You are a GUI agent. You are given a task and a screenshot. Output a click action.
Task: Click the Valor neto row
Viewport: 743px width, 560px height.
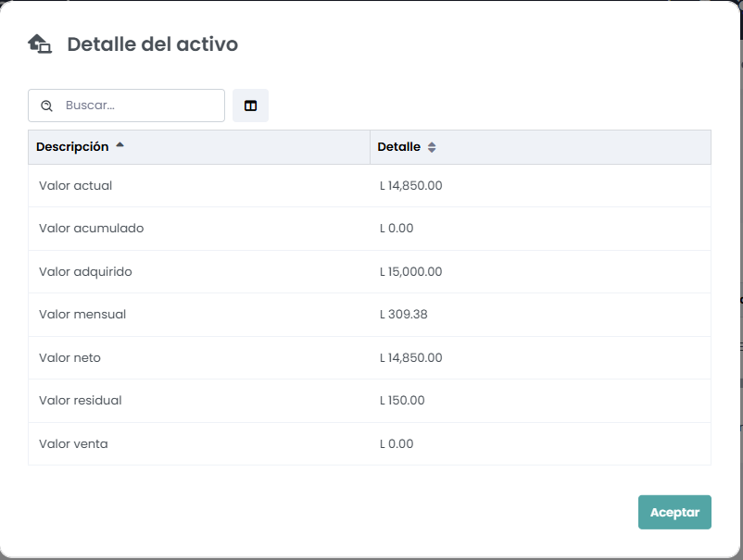[70, 358]
